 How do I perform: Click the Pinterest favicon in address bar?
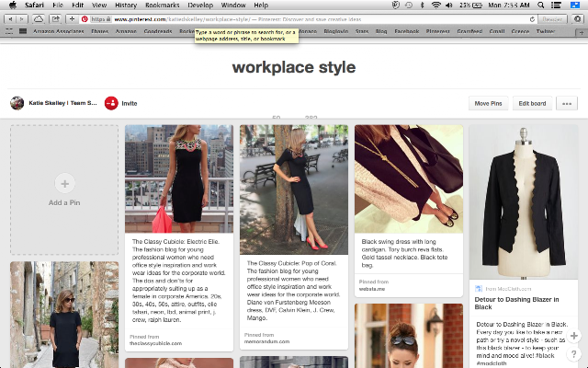coord(85,19)
